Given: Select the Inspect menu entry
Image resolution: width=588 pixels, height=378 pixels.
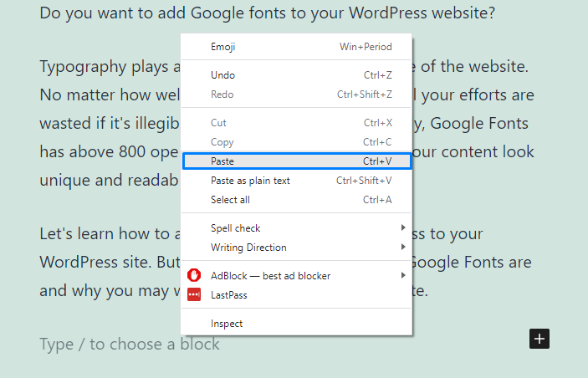Looking at the screenshot, I should 297,324.
